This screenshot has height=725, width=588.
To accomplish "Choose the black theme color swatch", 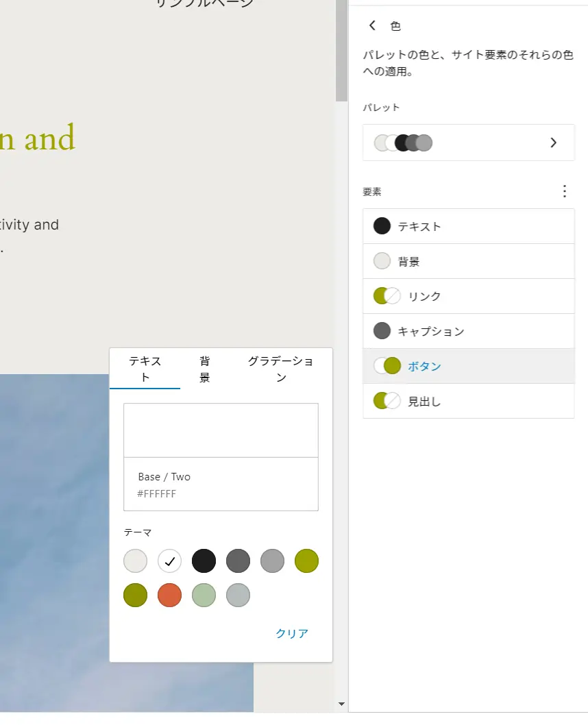I will tap(204, 561).
